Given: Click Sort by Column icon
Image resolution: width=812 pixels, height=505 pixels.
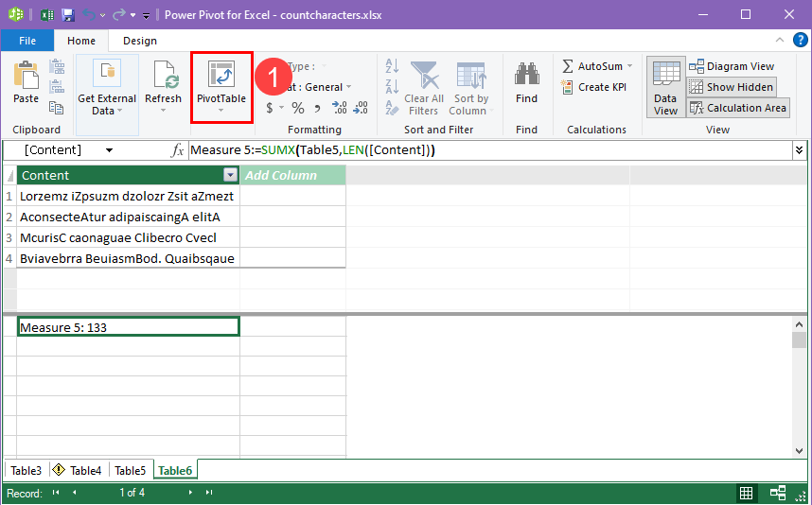Looking at the screenshot, I should click(471, 76).
